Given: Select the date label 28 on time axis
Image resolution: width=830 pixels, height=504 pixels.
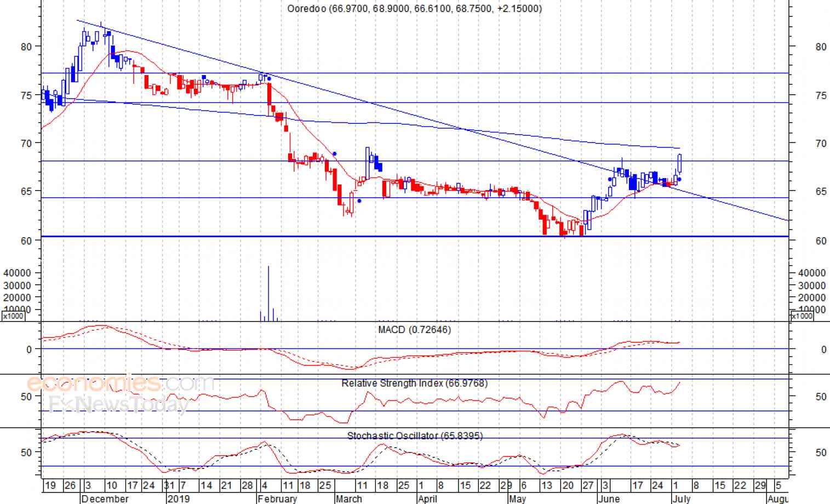Looking at the screenshot, I should click(x=247, y=485).
